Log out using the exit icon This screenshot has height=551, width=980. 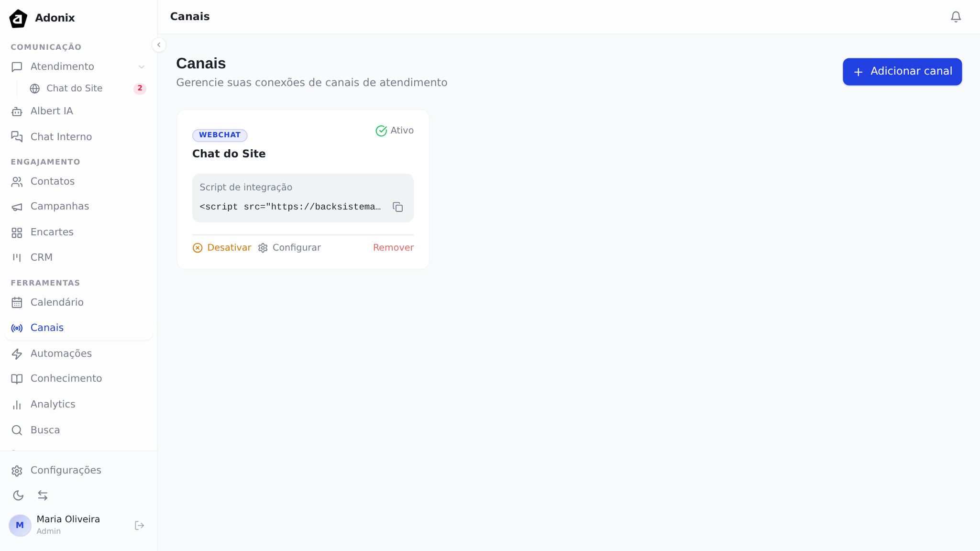tap(139, 526)
